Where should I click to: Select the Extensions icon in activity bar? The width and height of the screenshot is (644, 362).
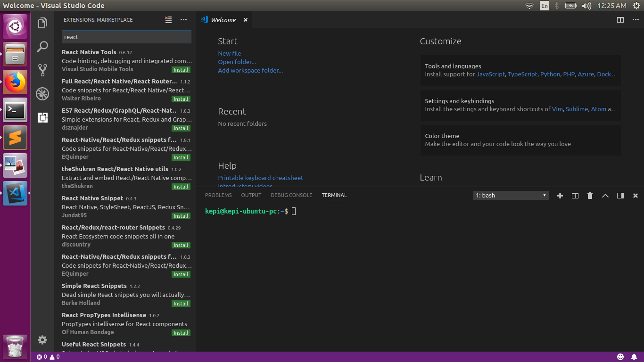(x=42, y=117)
